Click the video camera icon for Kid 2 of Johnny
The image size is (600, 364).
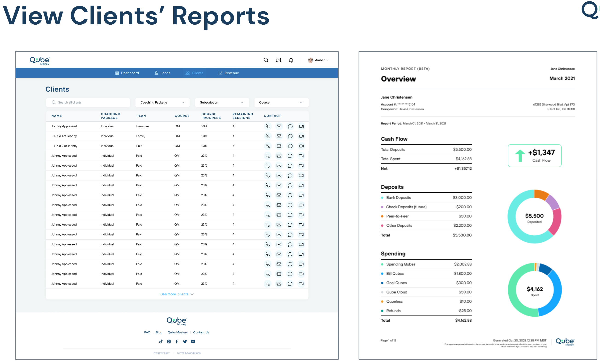click(301, 146)
